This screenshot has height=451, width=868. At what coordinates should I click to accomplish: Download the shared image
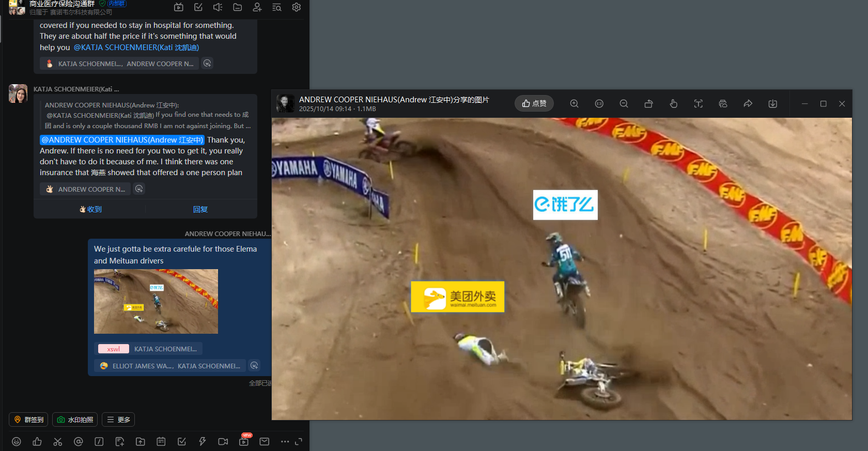[x=772, y=104]
